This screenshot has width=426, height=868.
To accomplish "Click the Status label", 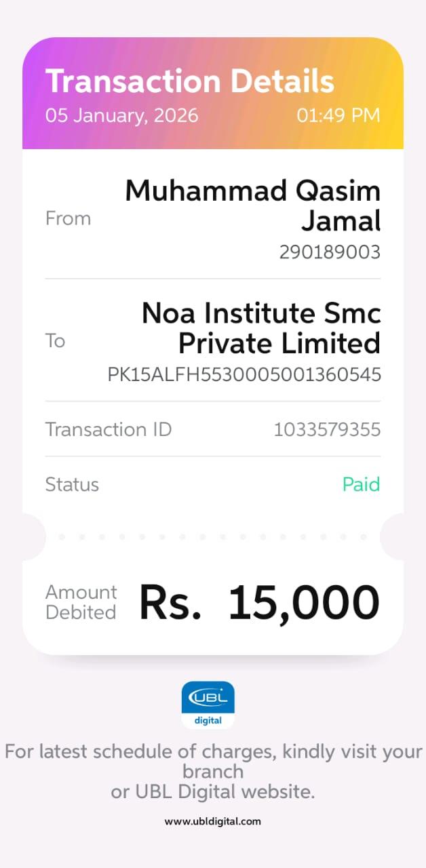I will (x=72, y=484).
